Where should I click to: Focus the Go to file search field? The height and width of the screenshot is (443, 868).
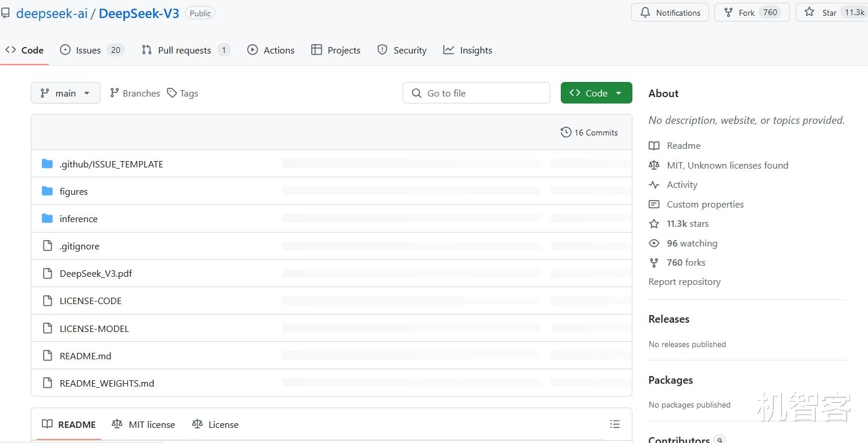tap(476, 93)
